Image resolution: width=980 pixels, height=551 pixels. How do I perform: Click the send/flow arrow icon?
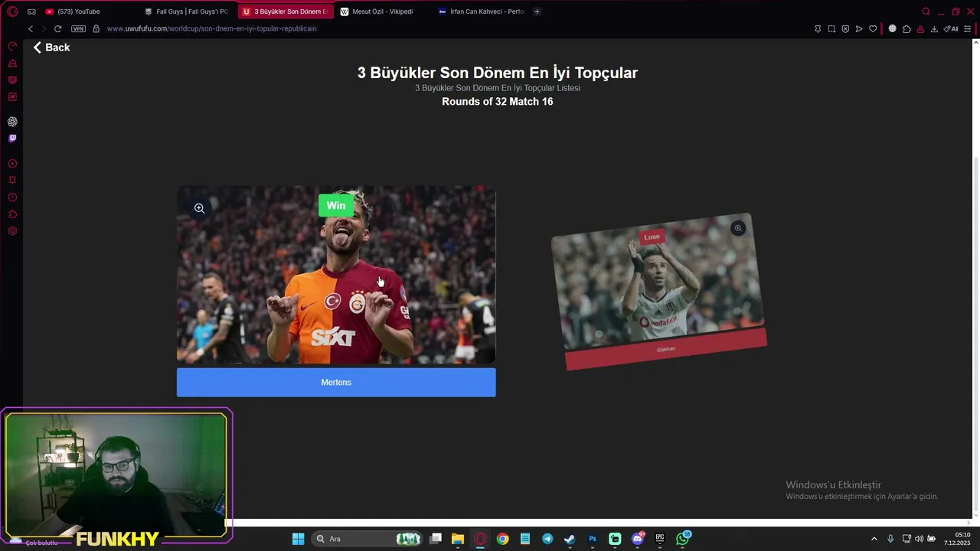(x=859, y=28)
